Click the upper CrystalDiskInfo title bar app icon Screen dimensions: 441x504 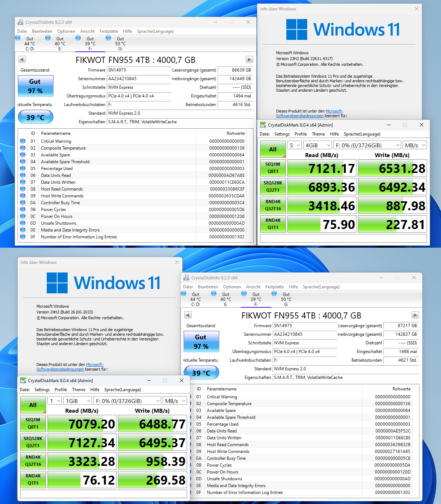(21, 22)
